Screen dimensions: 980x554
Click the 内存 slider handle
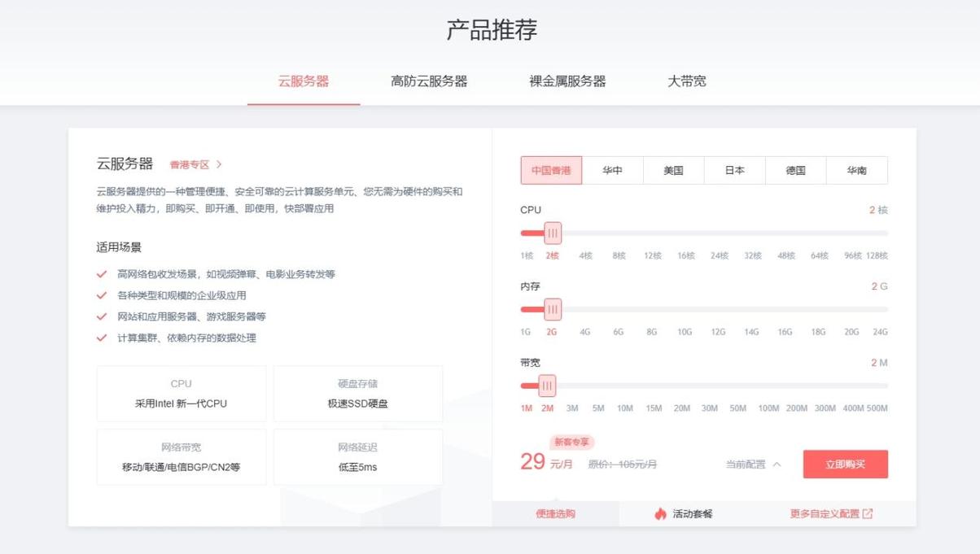tap(553, 309)
